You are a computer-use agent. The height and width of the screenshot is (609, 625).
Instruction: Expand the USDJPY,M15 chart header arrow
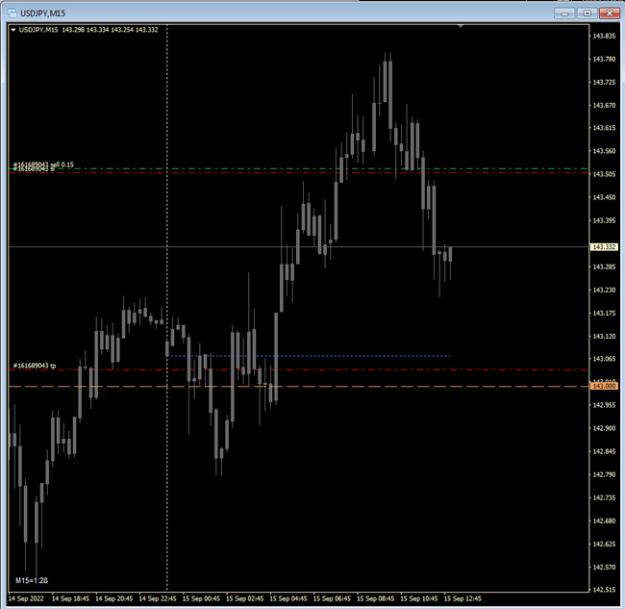click(13, 30)
